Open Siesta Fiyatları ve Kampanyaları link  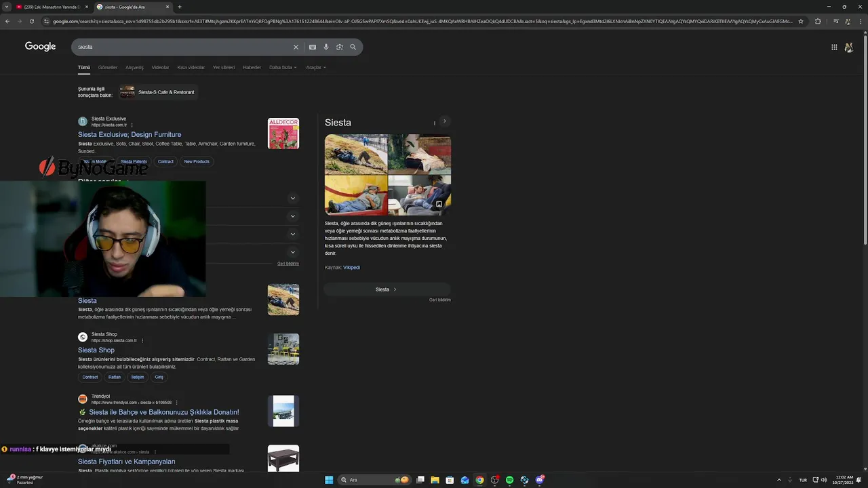pyautogui.click(x=127, y=462)
